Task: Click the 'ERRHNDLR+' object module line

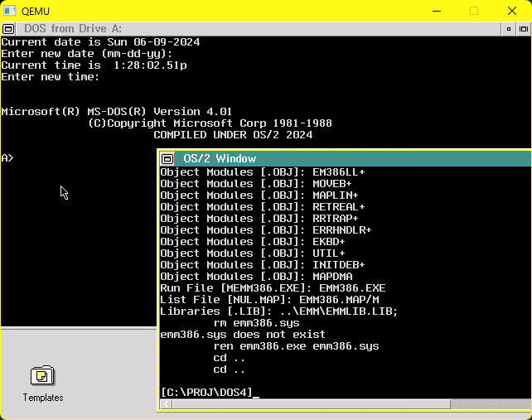Action: coord(266,230)
